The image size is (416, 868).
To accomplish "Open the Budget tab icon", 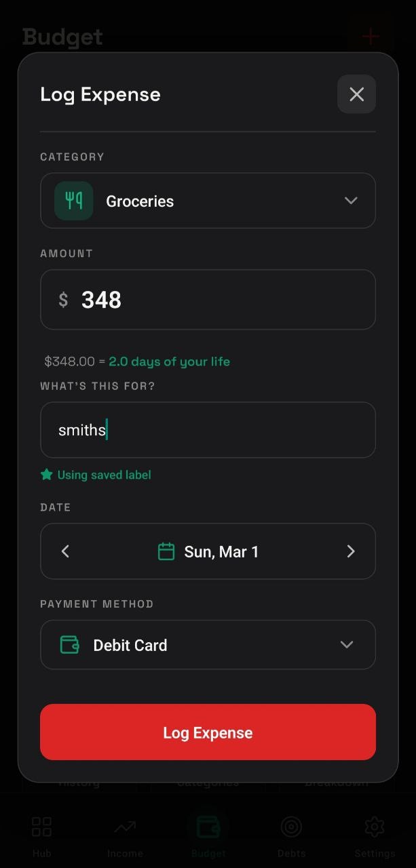I will [208, 827].
